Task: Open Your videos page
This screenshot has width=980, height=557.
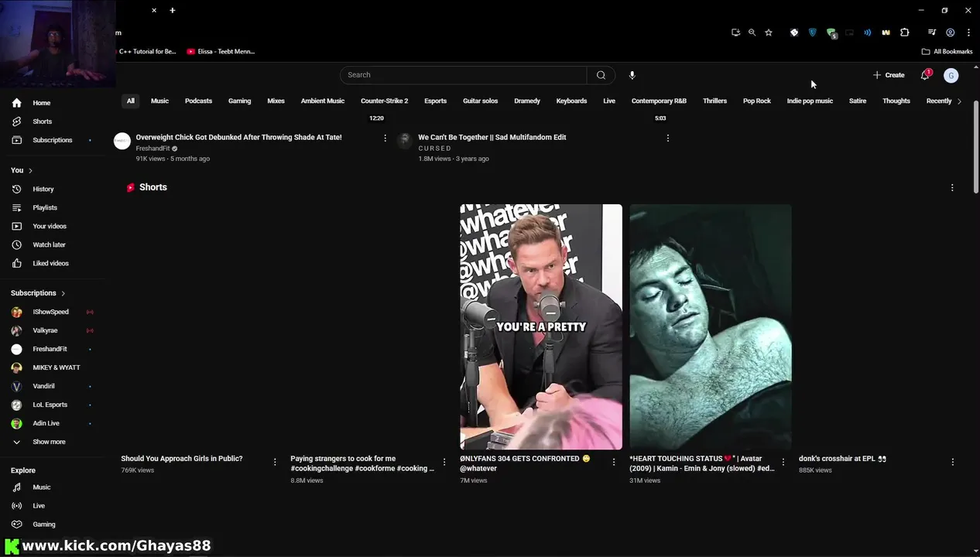Action: 49,226
